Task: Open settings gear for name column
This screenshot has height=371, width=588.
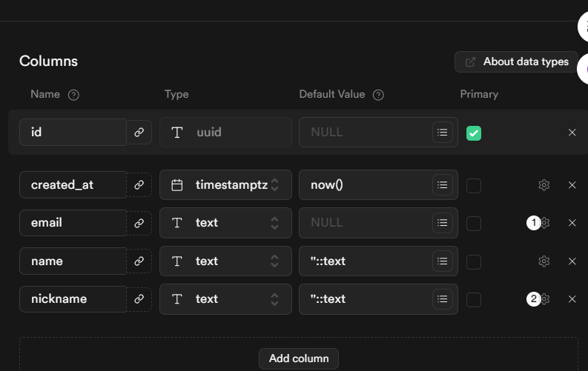Action: coord(544,261)
